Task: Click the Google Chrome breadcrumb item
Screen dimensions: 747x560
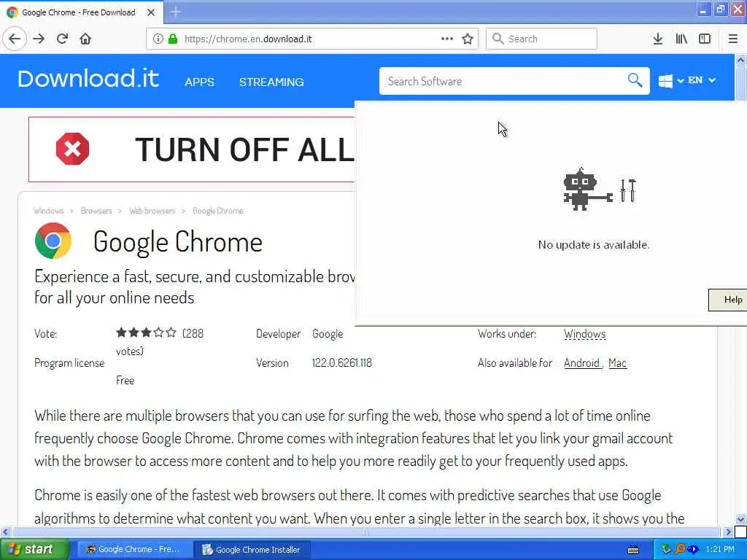Action: click(217, 211)
